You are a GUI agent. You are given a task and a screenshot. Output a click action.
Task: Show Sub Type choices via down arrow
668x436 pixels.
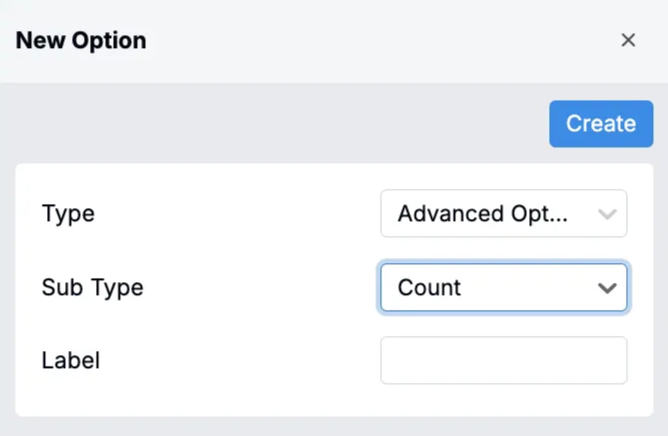point(607,288)
